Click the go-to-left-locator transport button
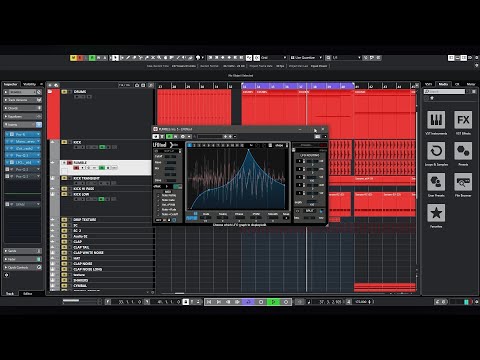The image size is (480, 360). (209, 302)
